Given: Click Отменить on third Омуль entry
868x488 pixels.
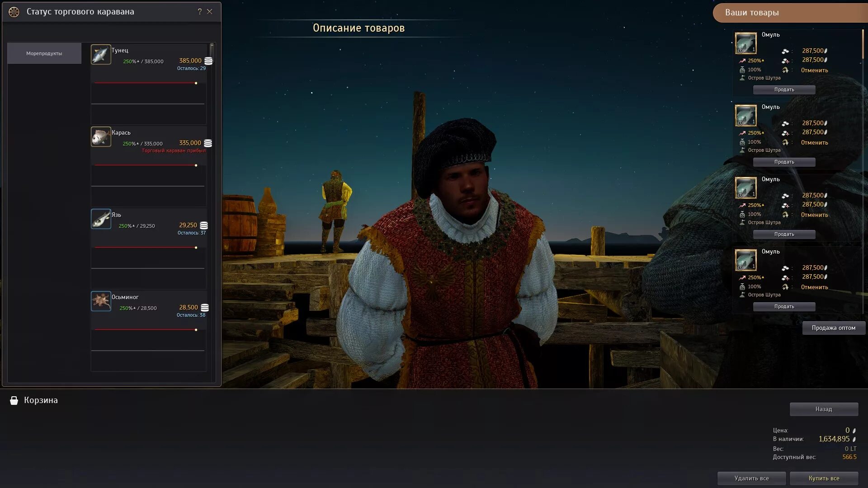Looking at the screenshot, I should pyautogui.click(x=815, y=215).
